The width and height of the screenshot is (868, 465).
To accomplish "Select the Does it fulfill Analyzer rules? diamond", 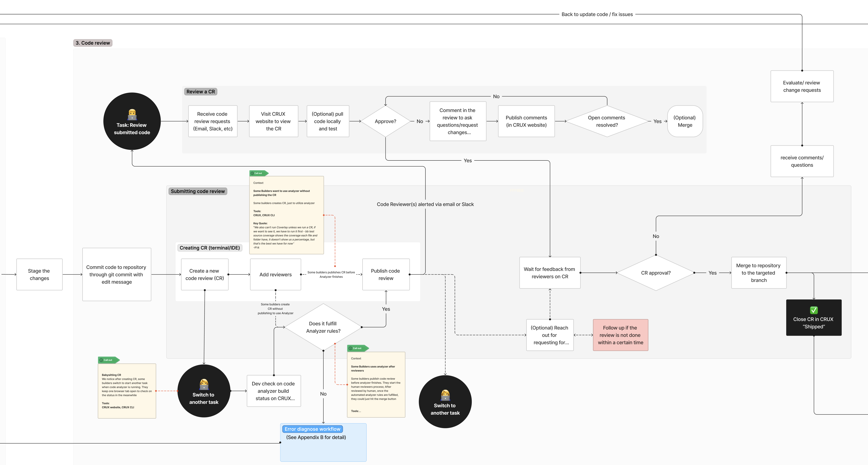I will click(x=323, y=327).
